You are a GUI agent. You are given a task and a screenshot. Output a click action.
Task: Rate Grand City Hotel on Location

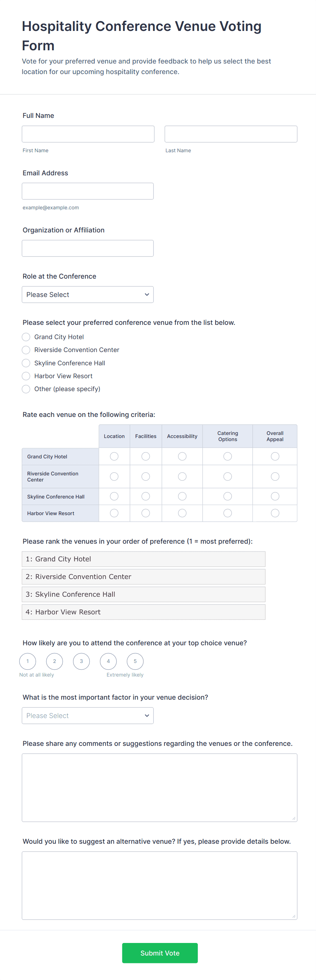pos(114,456)
